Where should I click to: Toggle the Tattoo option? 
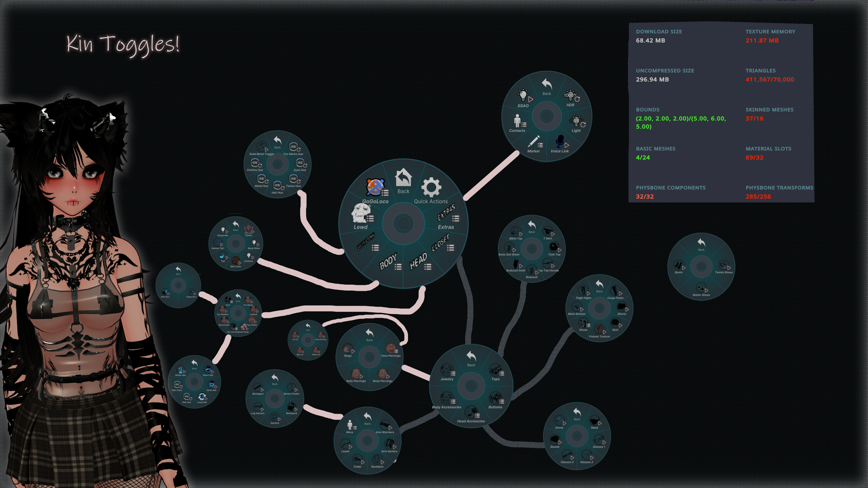(x=249, y=230)
